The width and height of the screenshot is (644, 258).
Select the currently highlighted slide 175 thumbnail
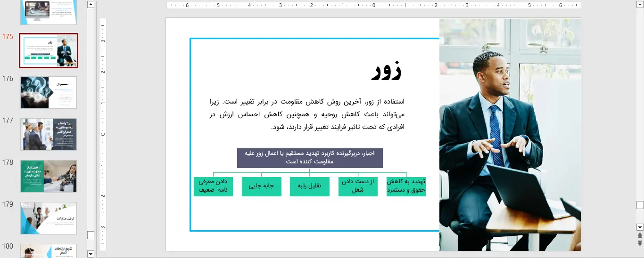click(x=49, y=50)
